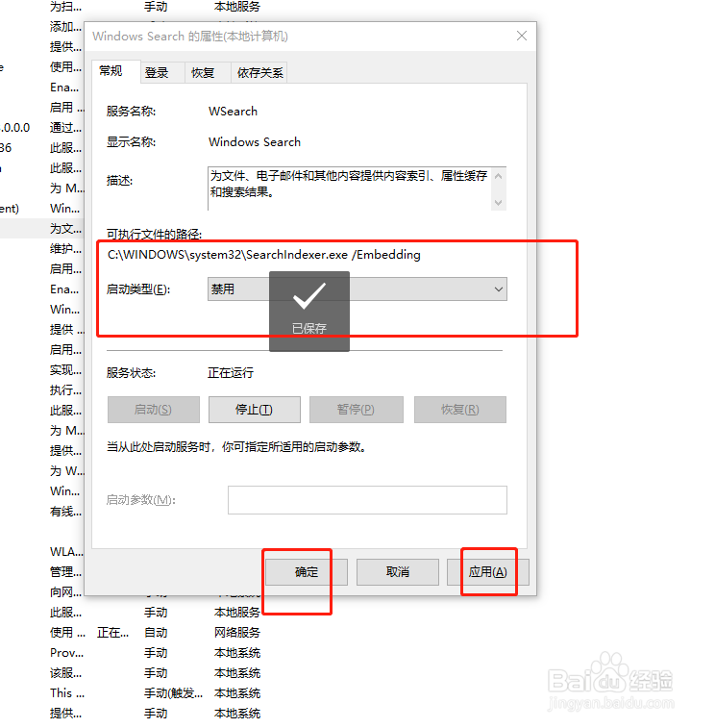Click the disabled 启动(S) button
The height and width of the screenshot is (728, 715).
(153, 410)
